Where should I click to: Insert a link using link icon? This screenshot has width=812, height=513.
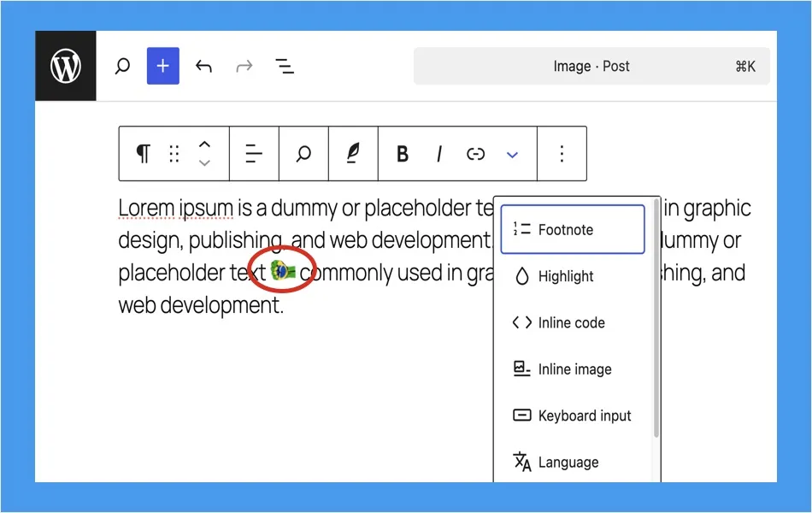[475, 154]
